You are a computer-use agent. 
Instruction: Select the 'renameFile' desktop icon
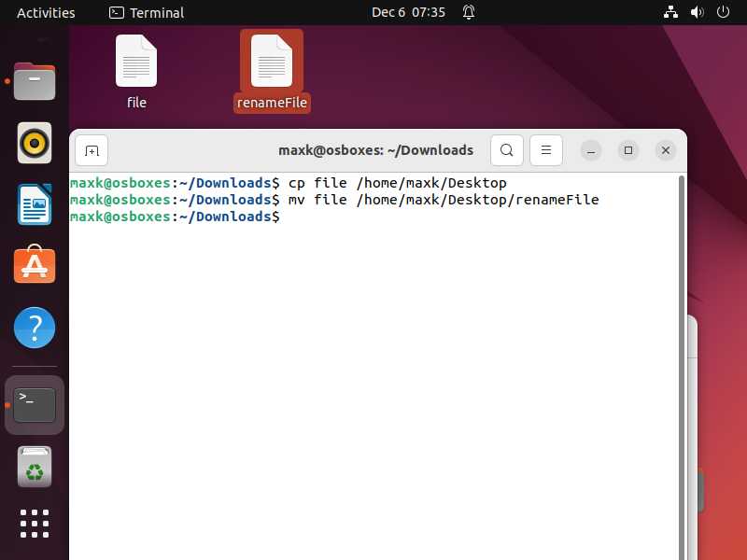click(272, 72)
